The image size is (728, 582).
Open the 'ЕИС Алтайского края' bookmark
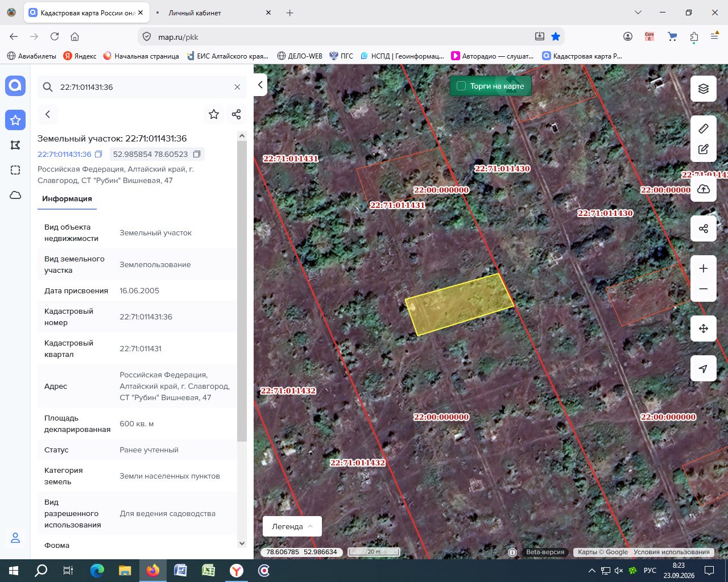click(227, 56)
